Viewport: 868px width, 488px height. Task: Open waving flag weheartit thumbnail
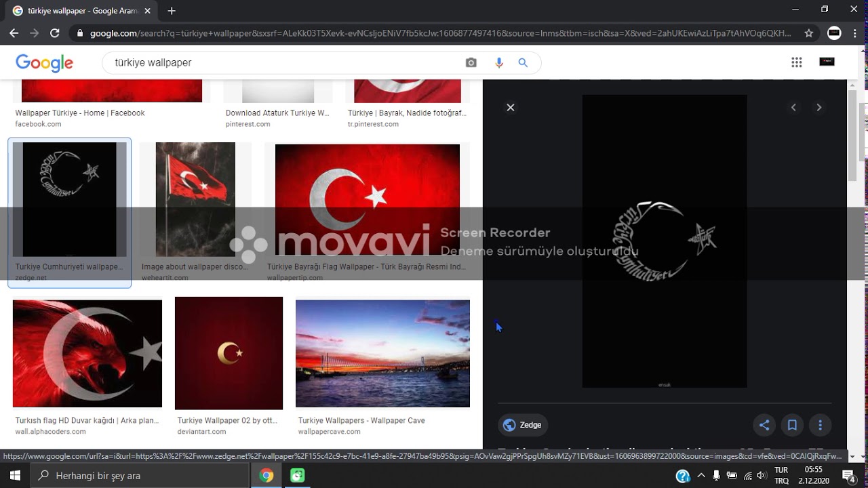(195, 199)
